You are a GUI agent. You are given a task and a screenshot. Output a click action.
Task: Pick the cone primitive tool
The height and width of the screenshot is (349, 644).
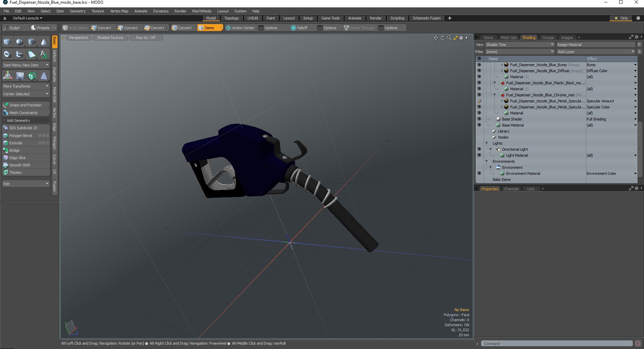44,42
